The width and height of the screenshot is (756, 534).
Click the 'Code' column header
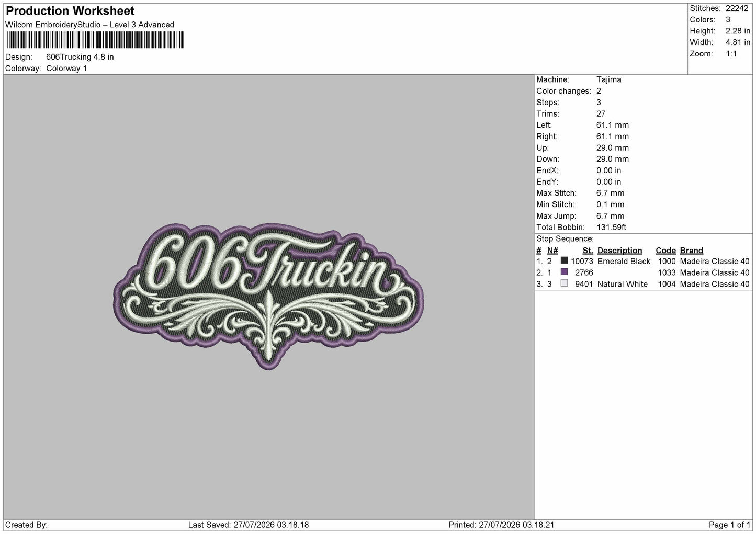click(665, 251)
